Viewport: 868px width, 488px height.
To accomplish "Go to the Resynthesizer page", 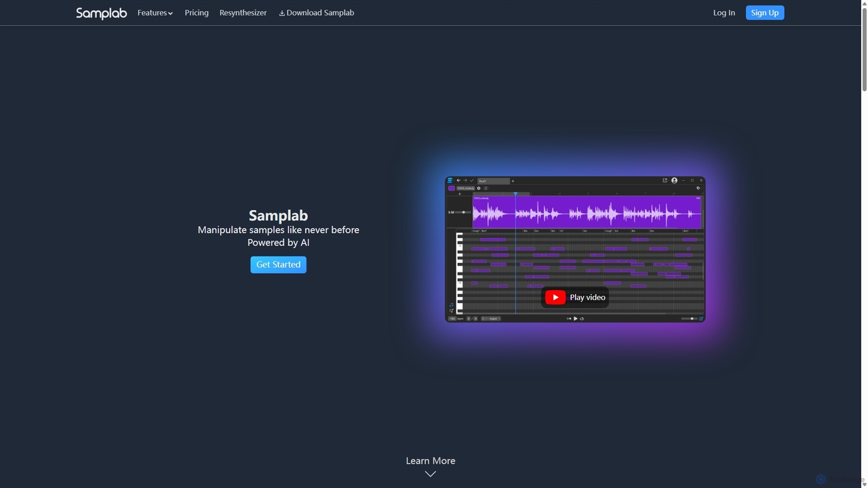I will pos(243,13).
